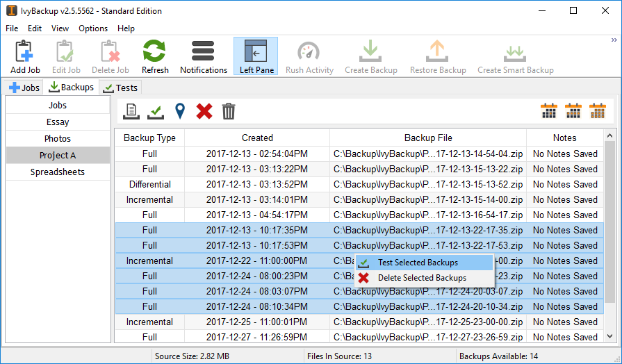Sort by the Backup File column header

click(428, 138)
